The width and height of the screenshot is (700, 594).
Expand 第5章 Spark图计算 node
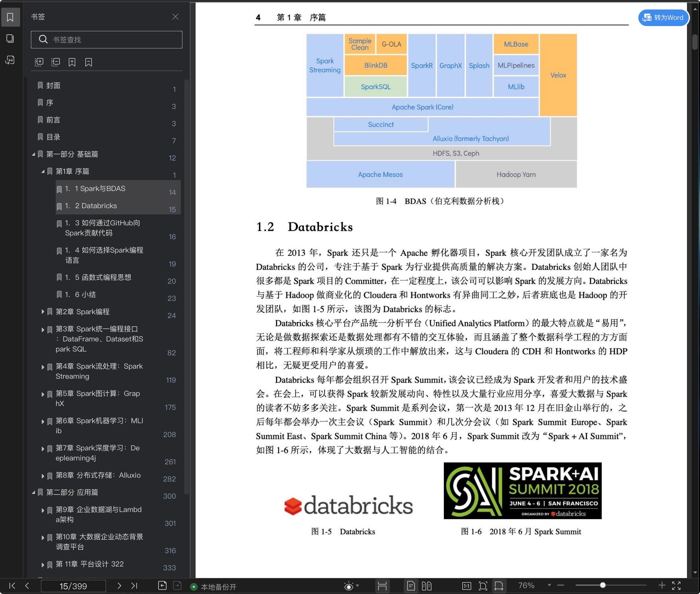(x=43, y=394)
